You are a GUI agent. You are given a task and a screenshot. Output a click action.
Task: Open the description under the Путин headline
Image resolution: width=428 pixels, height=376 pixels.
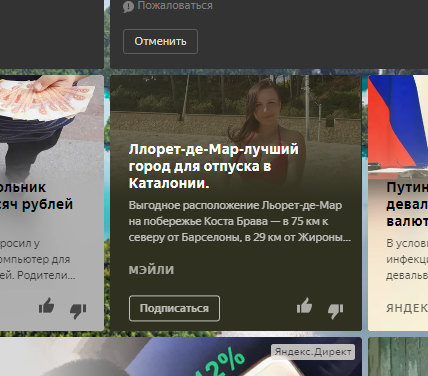tap(407, 259)
